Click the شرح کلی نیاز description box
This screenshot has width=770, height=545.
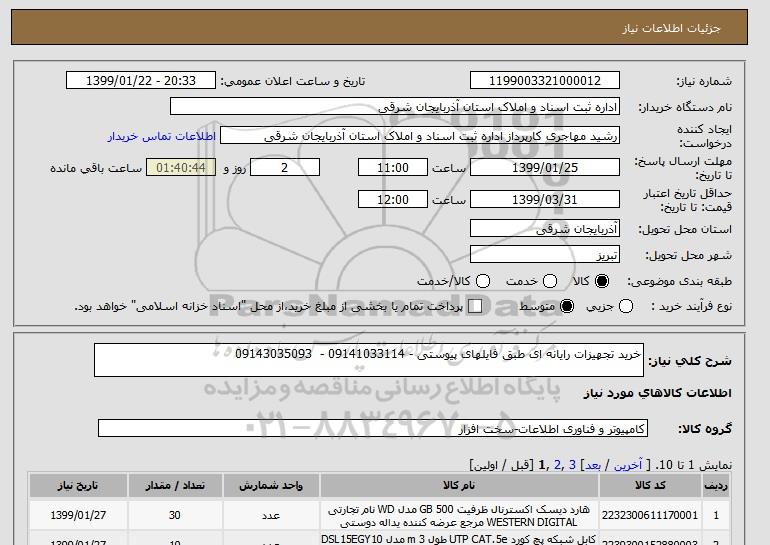[x=369, y=360]
